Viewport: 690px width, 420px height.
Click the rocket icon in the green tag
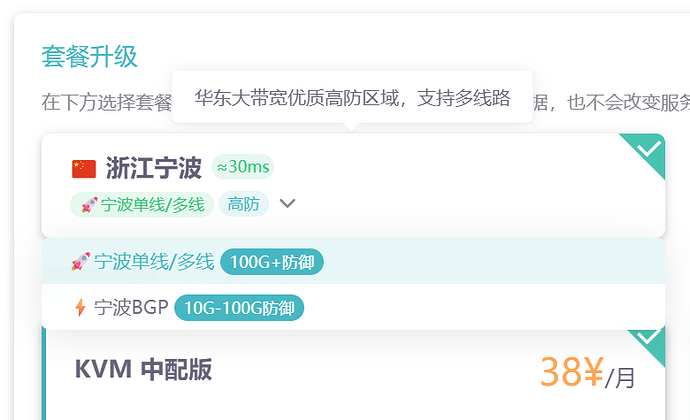(x=89, y=205)
